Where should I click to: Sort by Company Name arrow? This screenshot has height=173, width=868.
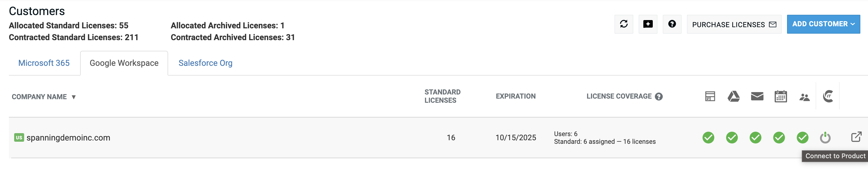click(73, 97)
